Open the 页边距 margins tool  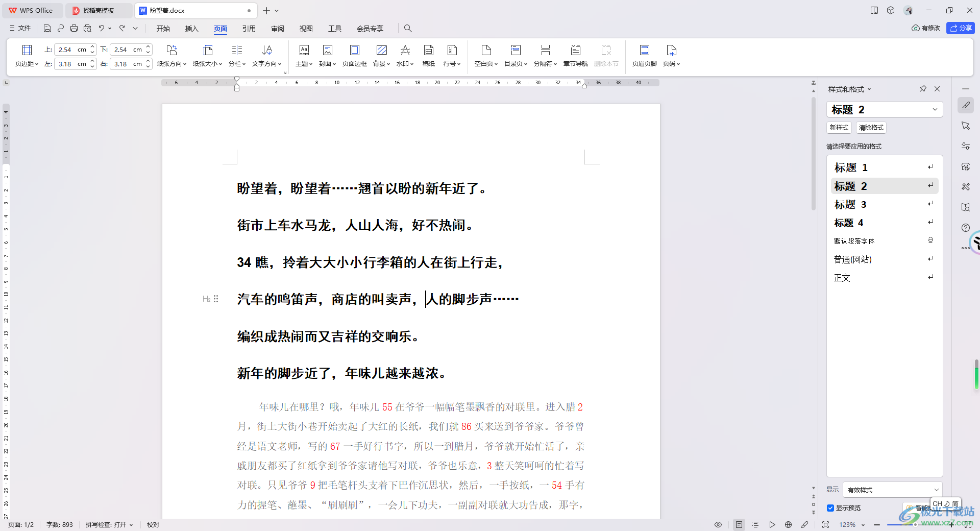click(27, 56)
